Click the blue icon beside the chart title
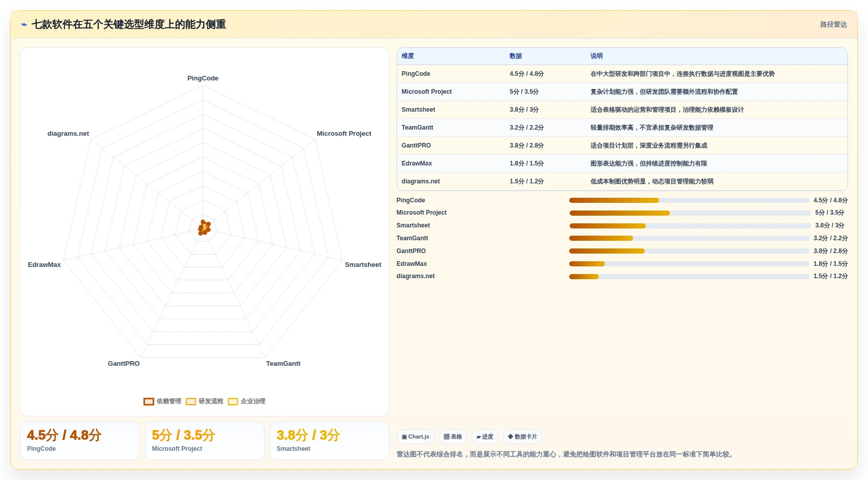The image size is (868, 480). tap(24, 25)
